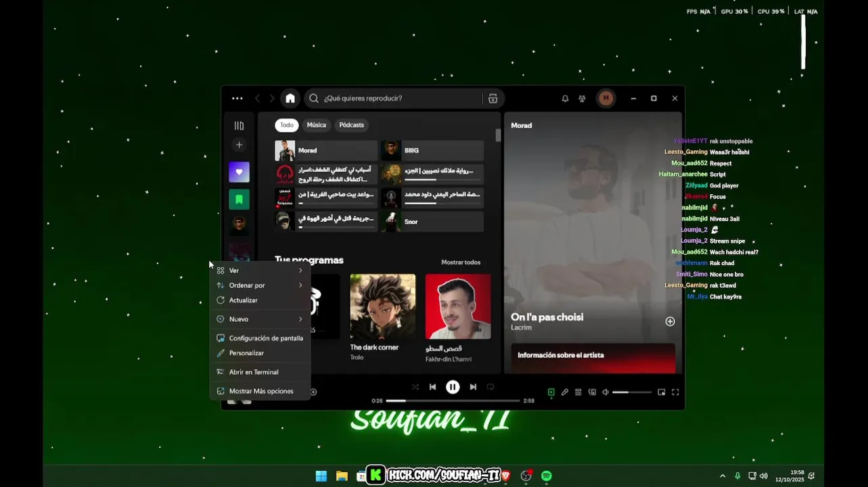Enter full screen in Spotify

pyautogui.click(x=675, y=392)
